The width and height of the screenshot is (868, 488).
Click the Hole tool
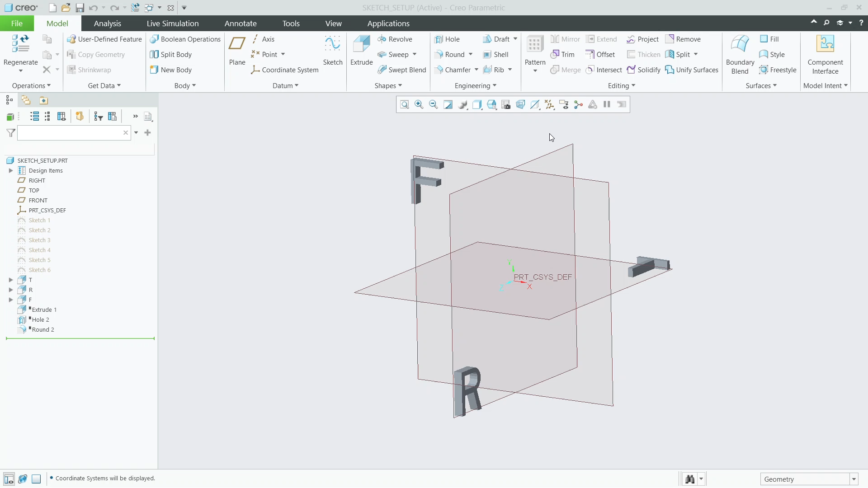(x=447, y=39)
